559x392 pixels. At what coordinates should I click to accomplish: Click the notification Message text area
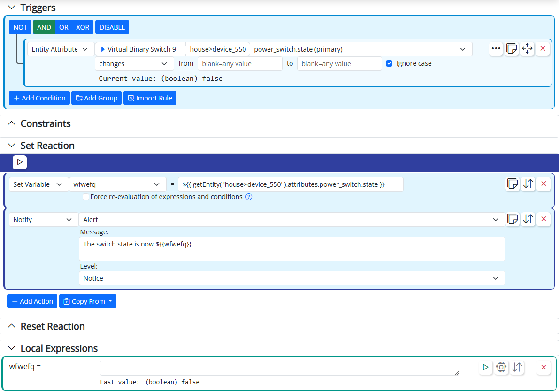coord(292,249)
